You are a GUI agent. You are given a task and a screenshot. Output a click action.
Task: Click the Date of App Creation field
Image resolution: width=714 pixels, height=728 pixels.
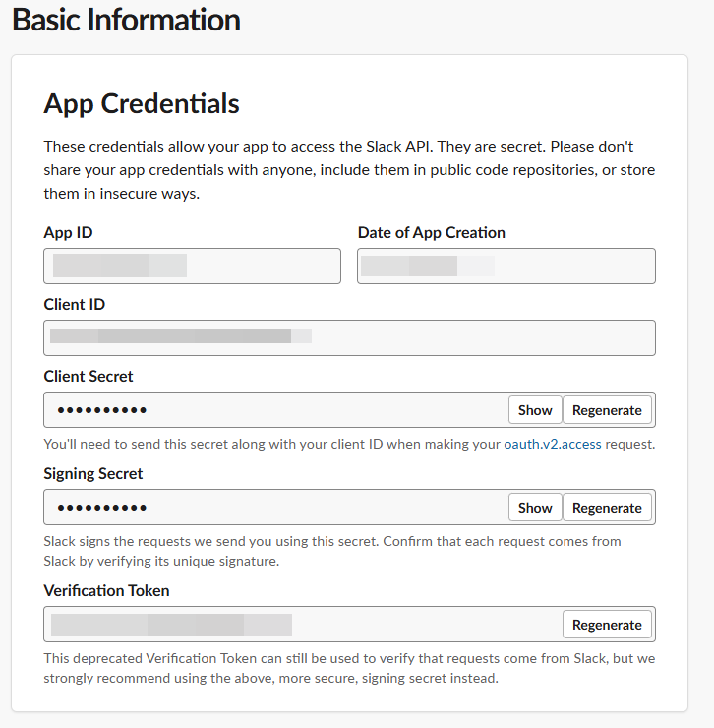pos(506,266)
